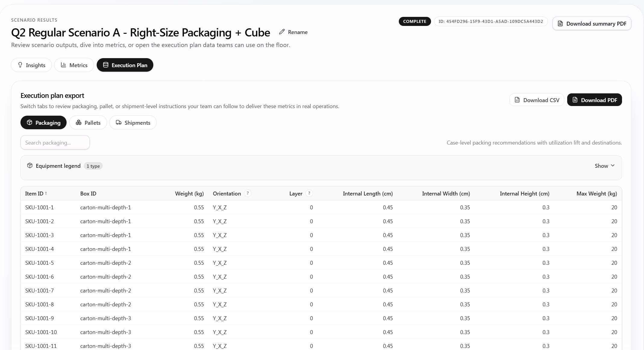This screenshot has height=350, width=644.
Task: Click the carton-multi-depth-3 Box ID cell
Action: click(x=105, y=318)
